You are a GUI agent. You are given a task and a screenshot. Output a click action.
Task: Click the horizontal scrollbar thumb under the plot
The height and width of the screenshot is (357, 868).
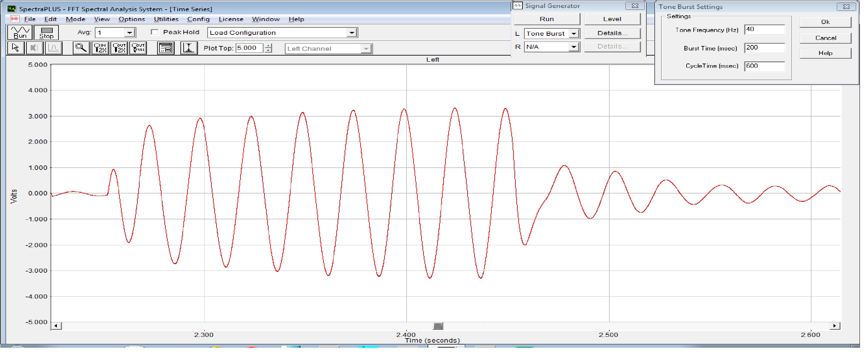click(x=438, y=326)
